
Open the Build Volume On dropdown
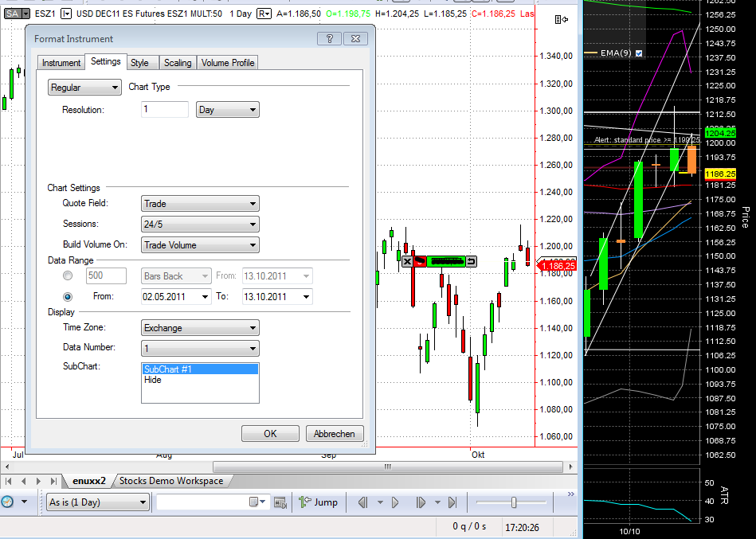click(200, 244)
